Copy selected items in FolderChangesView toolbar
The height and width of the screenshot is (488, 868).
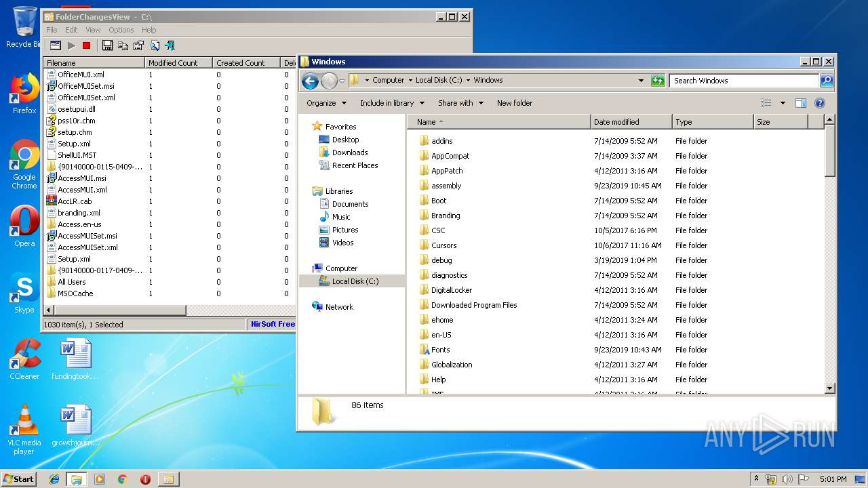[x=123, y=45]
